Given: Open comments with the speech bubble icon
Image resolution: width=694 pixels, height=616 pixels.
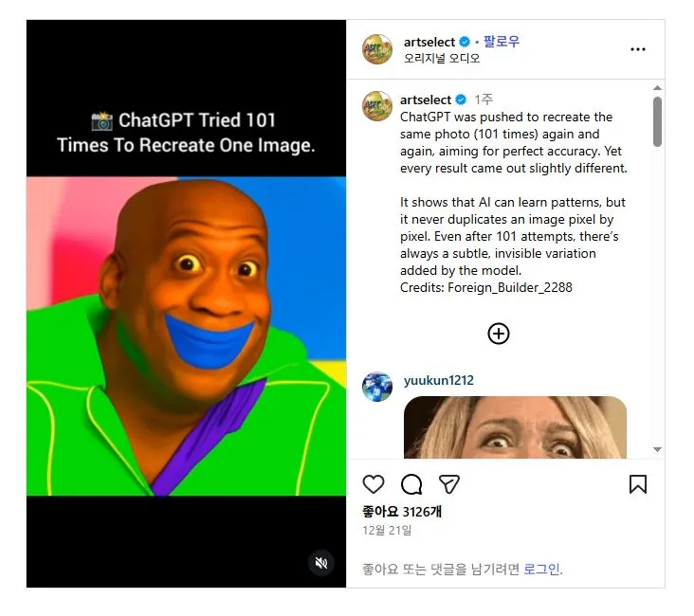Looking at the screenshot, I should [x=411, y=484].
